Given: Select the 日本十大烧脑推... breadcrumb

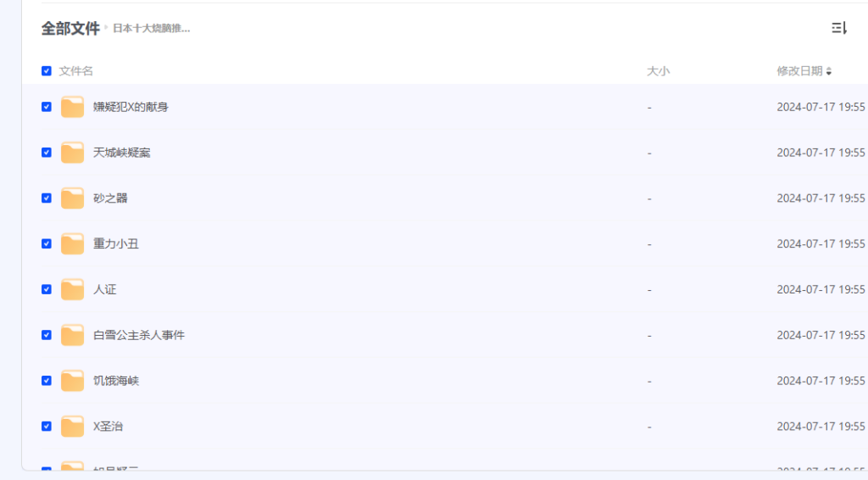Looking at the screenshot, I should coord(152,28).
